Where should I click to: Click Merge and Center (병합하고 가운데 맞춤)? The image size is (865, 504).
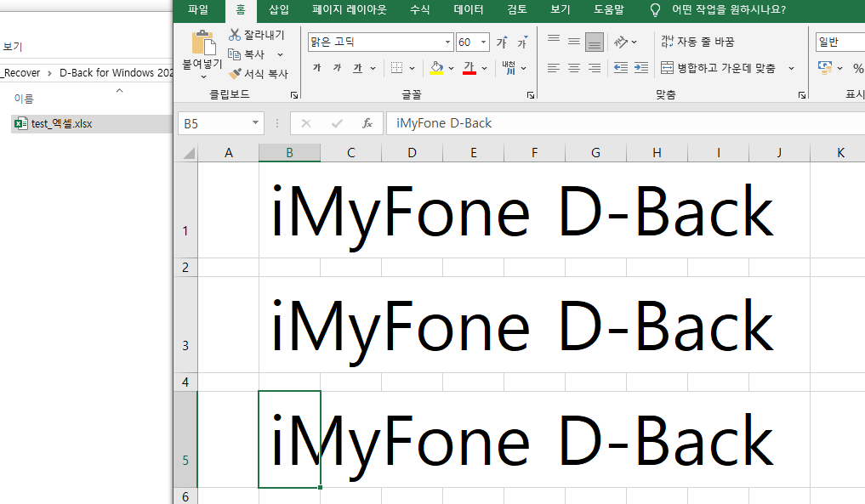tap(718, 68)
